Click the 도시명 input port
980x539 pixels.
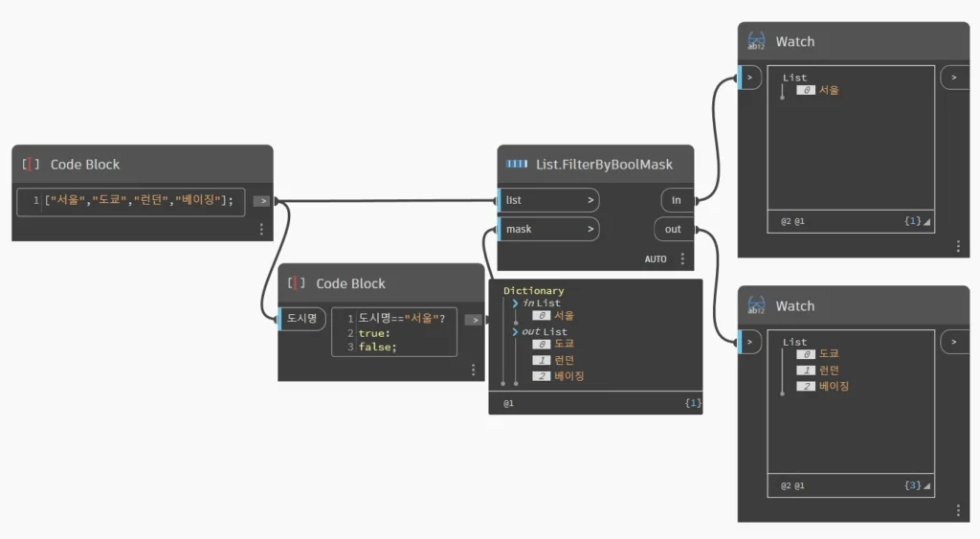[x=301, y=318]
